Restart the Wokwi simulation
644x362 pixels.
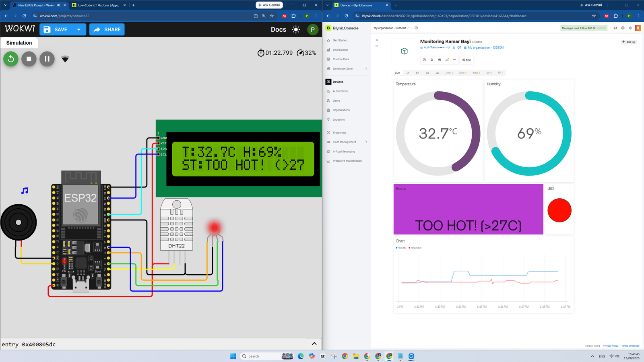coord(11,59)
